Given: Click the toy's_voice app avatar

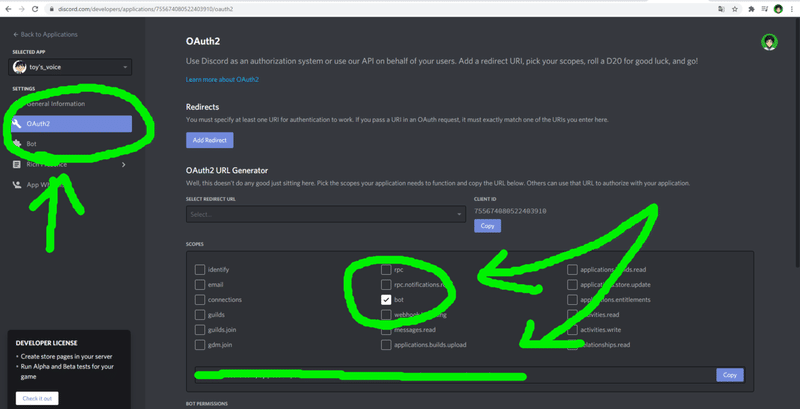Looking at the screenshot, I should (20, 67).
